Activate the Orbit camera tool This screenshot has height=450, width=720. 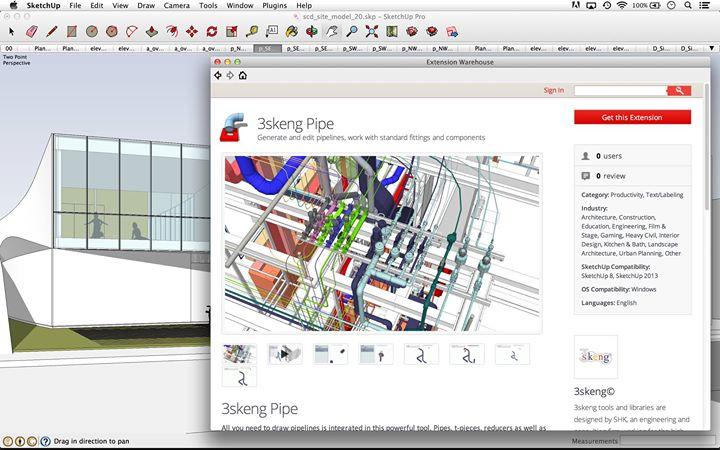click(x=312, y=32)
